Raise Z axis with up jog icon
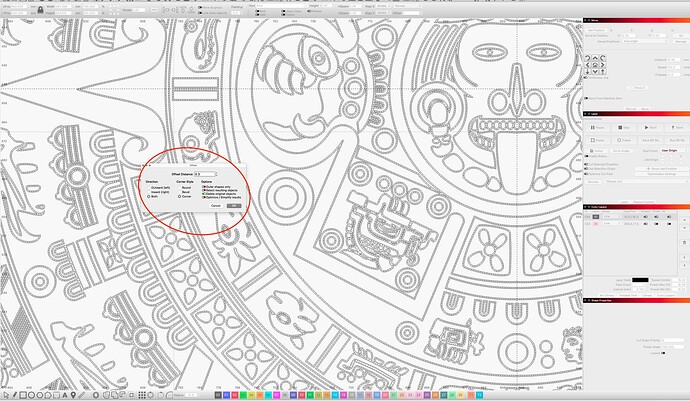This screenshot has height=401, width=690. tap(602, 71)
